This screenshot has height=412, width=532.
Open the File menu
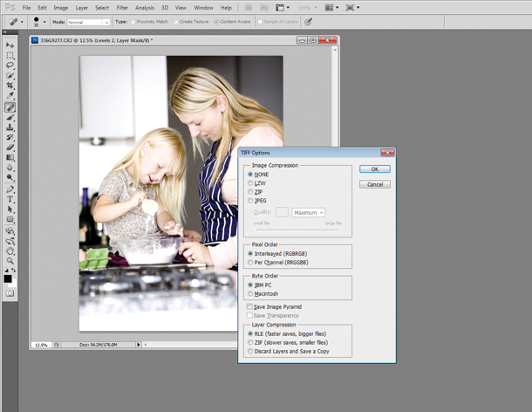[x=26, y=8]
